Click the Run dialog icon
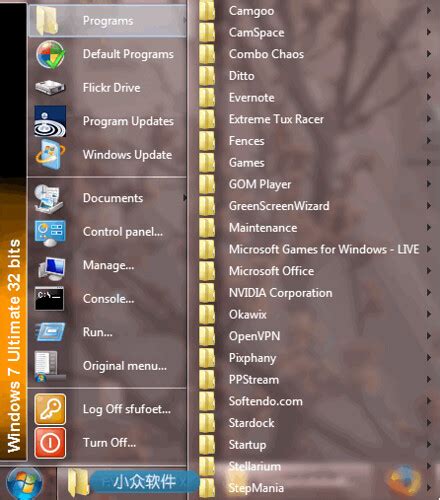The width and height of the screenshot is (440, 500). (50, 332)
